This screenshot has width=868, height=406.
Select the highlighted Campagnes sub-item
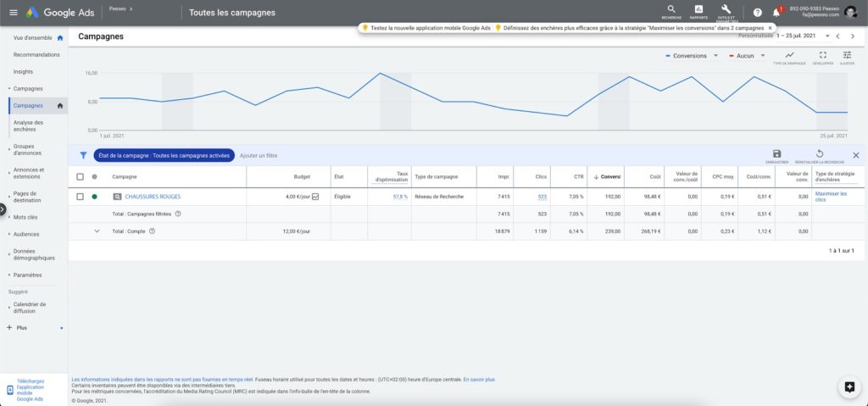click(x=38, y=106)
